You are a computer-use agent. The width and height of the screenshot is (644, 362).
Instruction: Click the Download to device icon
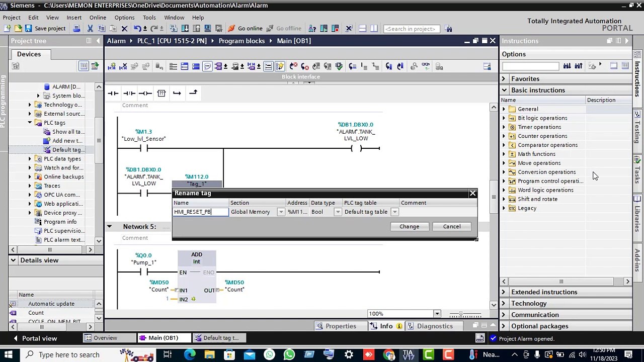click(185, 29)
